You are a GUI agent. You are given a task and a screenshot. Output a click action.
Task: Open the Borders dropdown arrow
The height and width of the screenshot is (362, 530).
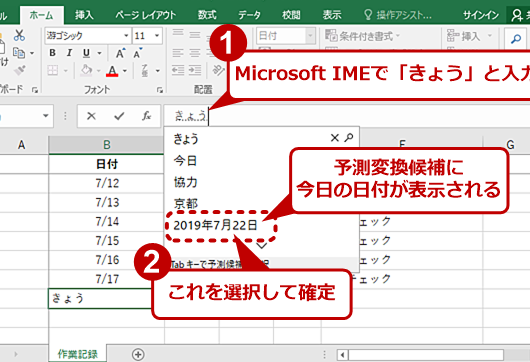(x=66, y=71)
